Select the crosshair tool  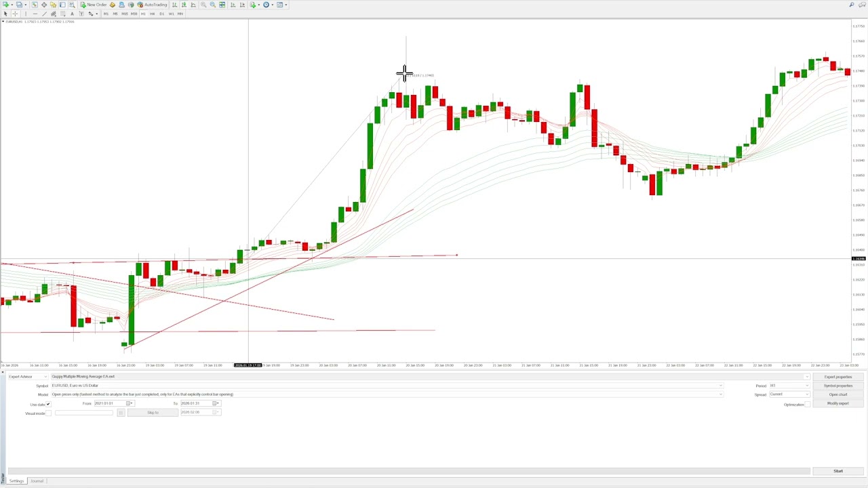(15, 14)
